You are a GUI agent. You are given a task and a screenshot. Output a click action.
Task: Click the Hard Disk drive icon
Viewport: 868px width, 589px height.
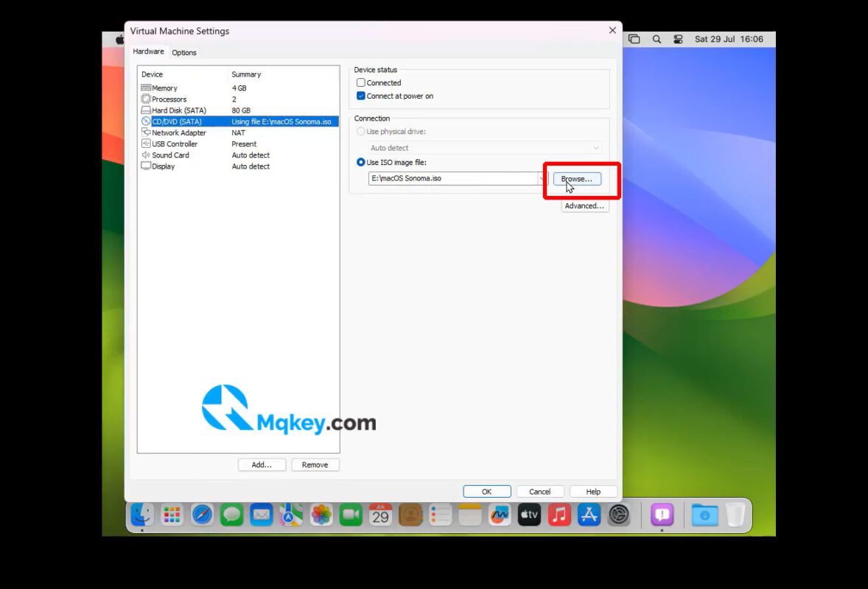click(146, 110)
